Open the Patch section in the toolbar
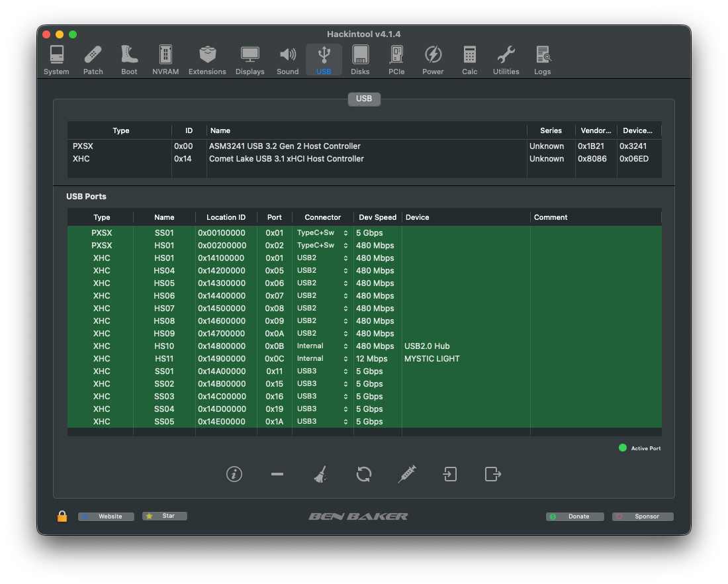The image size is (728, 584). (x=93, y=60)
